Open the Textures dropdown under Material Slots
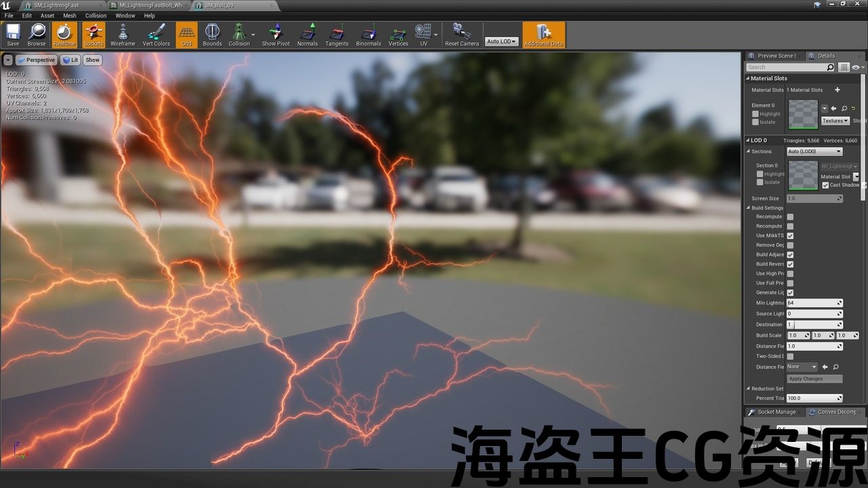Image resolution: width=868 pixels, height=488 pixels. [x=835, y=121]
